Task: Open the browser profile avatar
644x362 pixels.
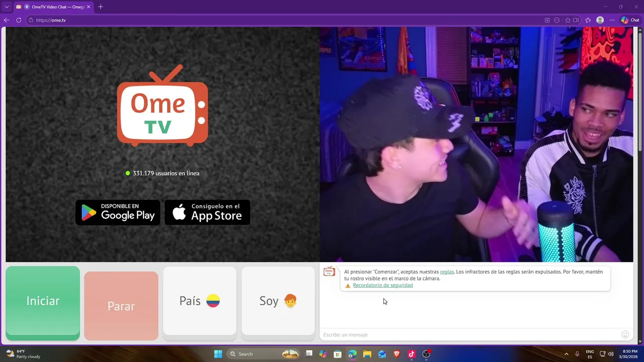Action: 600,20
